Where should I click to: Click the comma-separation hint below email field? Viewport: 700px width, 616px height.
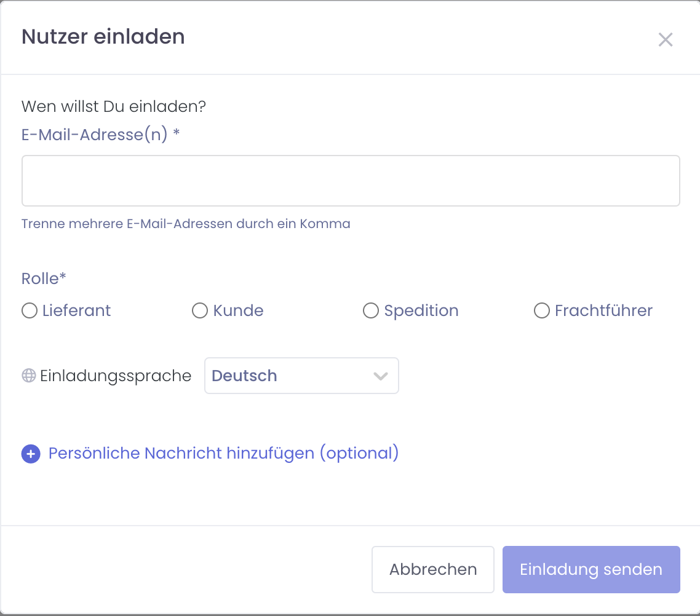pos(186,224)
